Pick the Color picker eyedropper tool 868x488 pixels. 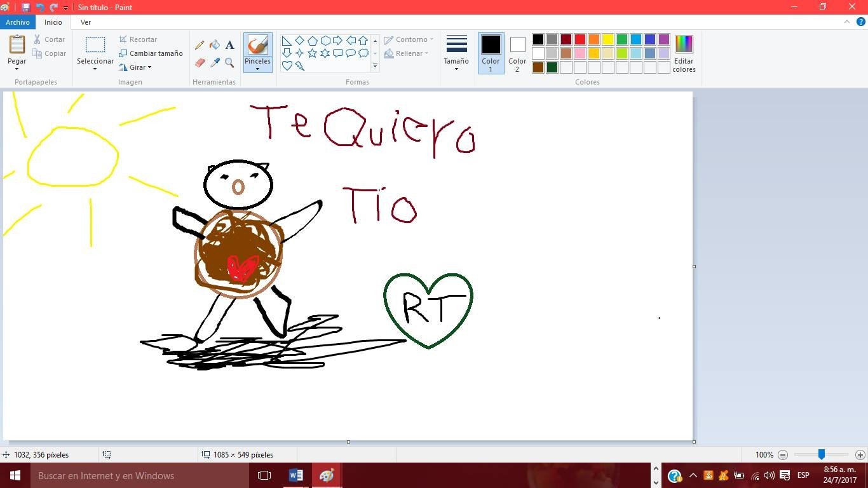pos(215,63)
